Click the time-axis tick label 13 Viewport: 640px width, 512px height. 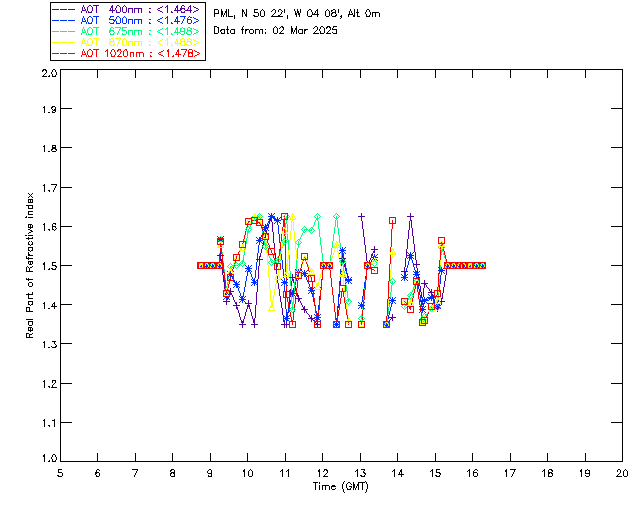[x=360, y=473]
